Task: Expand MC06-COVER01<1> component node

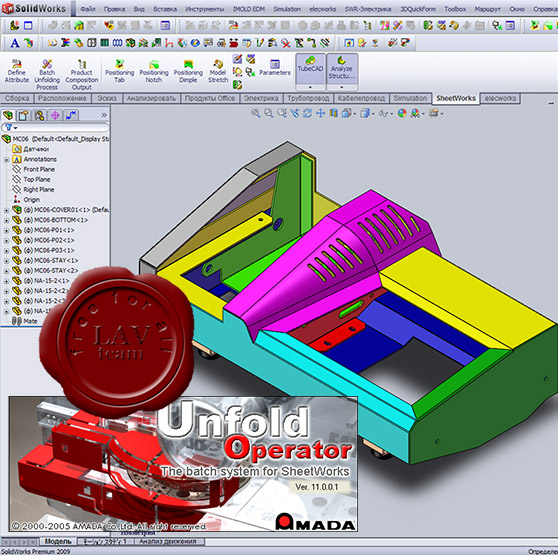Action: tap(6, 210)
